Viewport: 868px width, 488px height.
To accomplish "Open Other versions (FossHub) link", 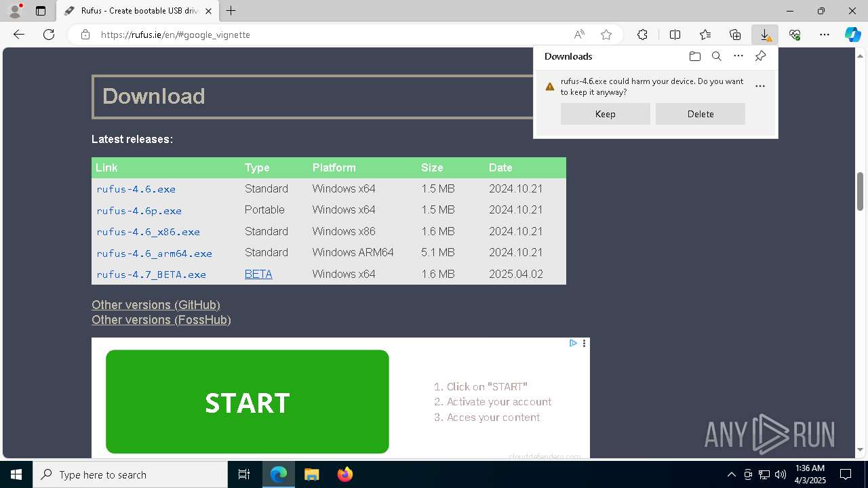I will 161,320.
